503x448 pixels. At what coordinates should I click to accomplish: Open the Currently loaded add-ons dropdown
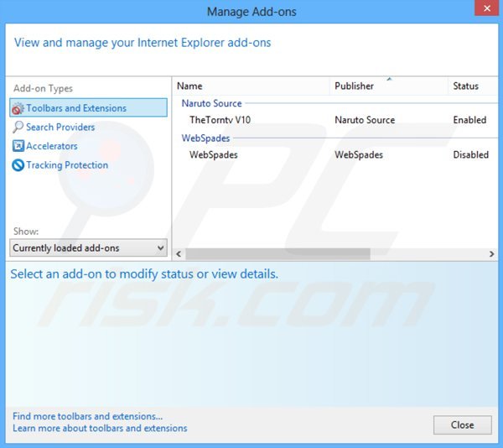click(89, 247)
